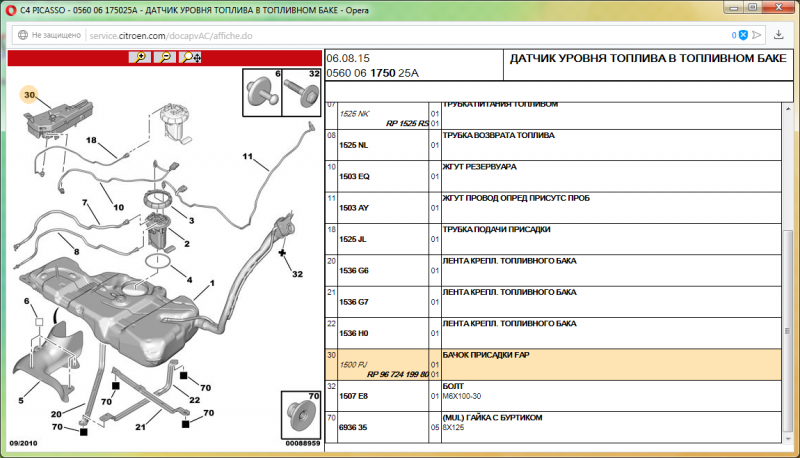
Task: Click the globe 'Не защищено' security icon
Action: [20, 34]
